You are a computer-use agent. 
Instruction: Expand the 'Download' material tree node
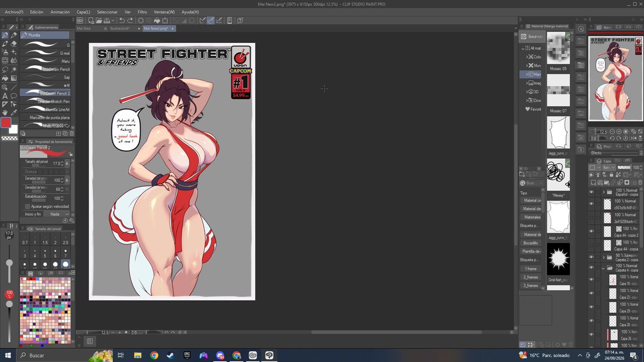(527, 100)
